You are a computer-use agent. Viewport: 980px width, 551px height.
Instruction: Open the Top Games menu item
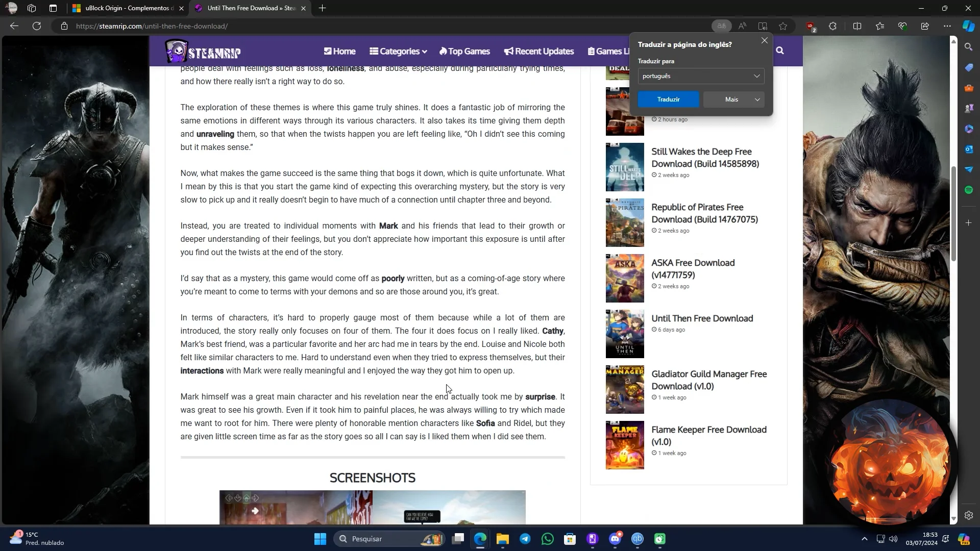click(464, 51)
